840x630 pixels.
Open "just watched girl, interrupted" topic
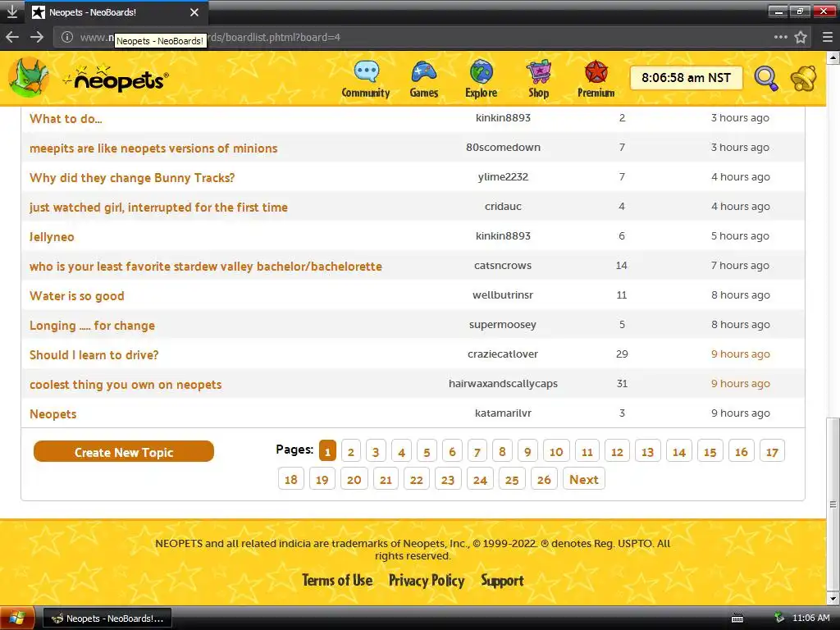(x=158, y=207)
